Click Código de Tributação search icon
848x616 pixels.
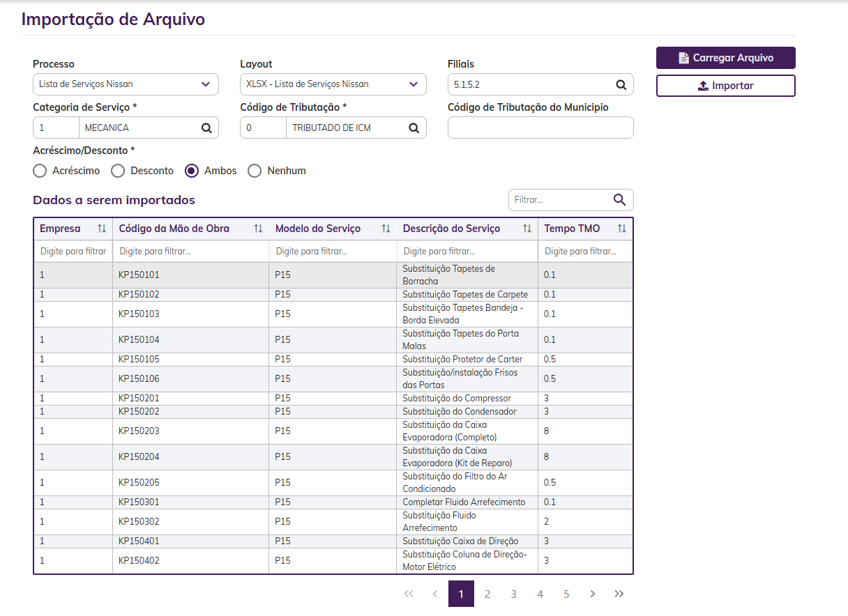(x=414, y=128)
